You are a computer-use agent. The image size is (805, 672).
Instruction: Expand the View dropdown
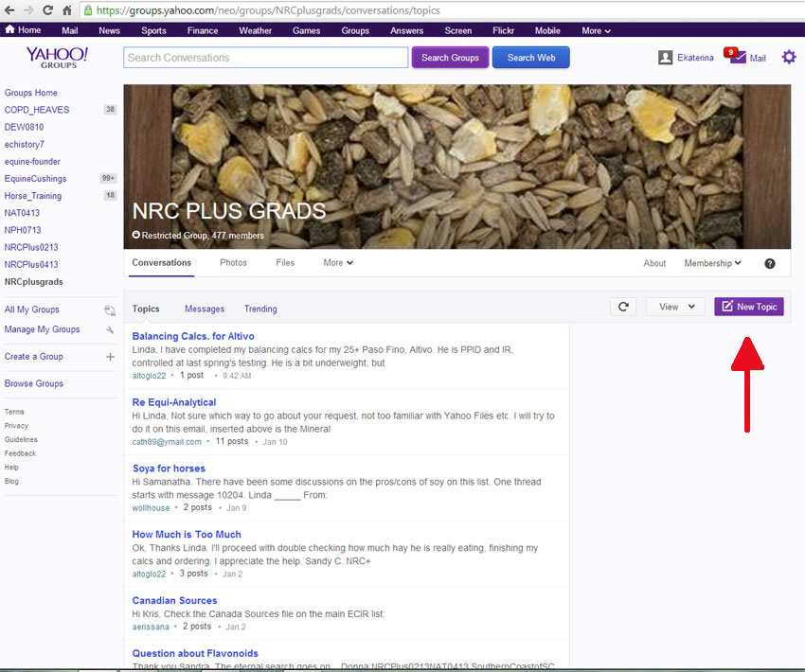tap(675, 307)
